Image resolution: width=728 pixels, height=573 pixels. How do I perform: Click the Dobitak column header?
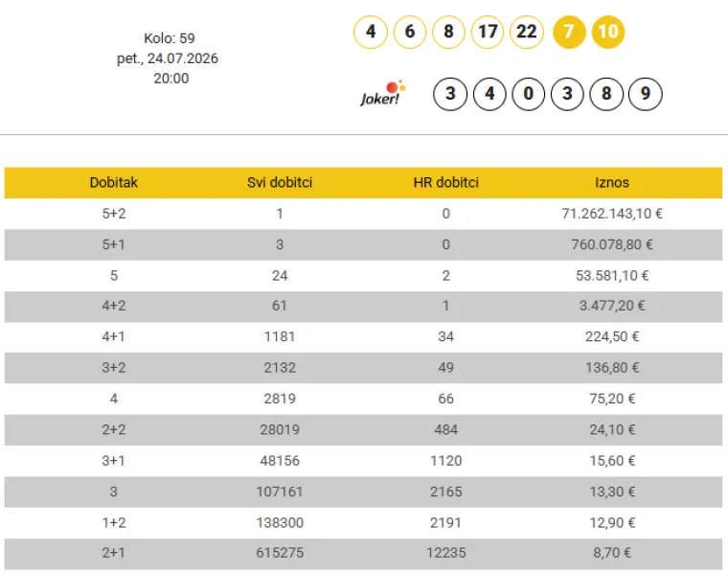point(114,182)
